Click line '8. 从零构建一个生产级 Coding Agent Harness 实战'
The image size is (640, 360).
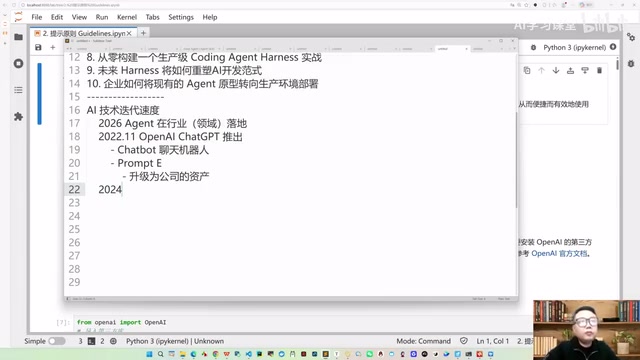tap(204, 57)
